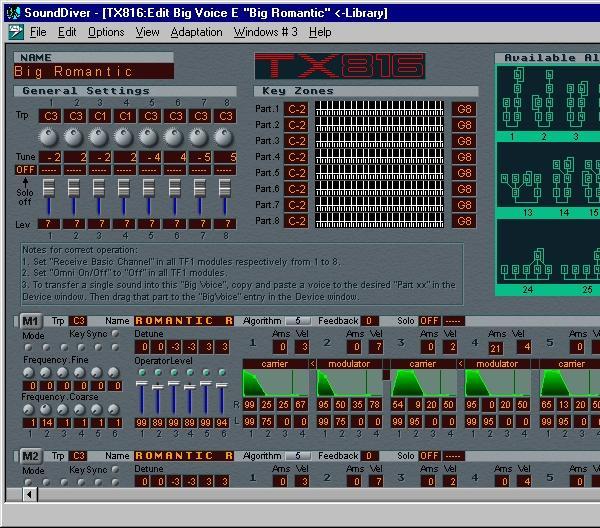
Task: Click M1 operator 4 Ams value 21
Action: pyautogui.click(x=495, y=348)
